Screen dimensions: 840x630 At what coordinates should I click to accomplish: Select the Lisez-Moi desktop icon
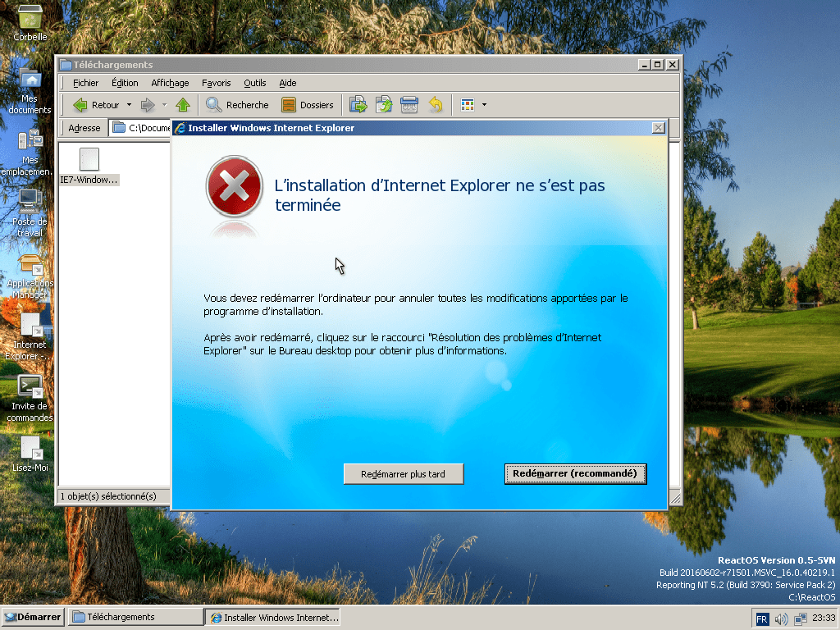click(30, 454)
